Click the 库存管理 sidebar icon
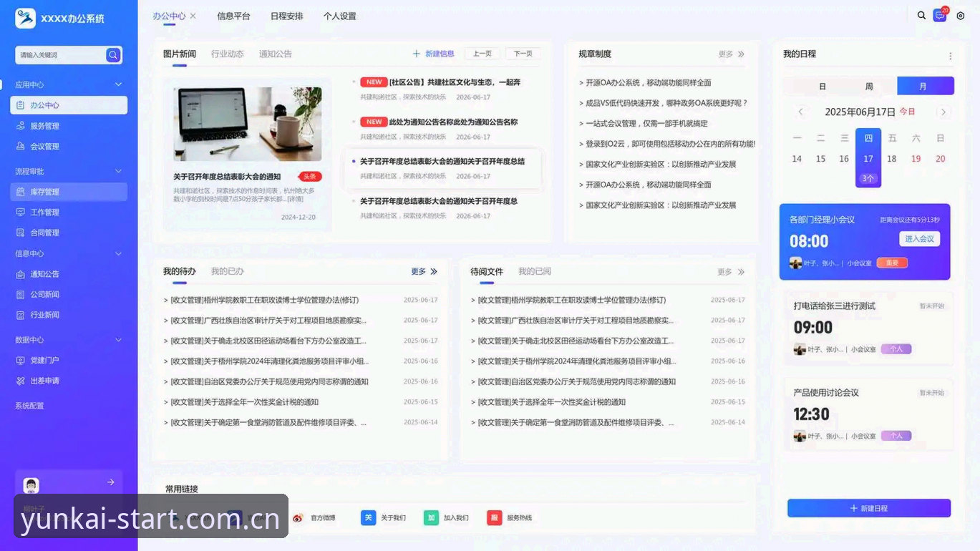This screenshot has height=551, width=980. [x=21, y=192]
